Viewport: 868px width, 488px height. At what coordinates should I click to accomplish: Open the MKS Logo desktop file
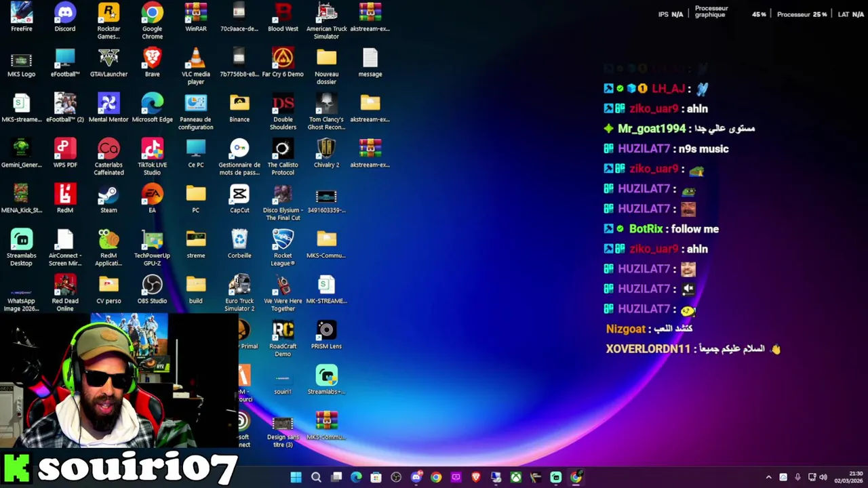(21, 63)
